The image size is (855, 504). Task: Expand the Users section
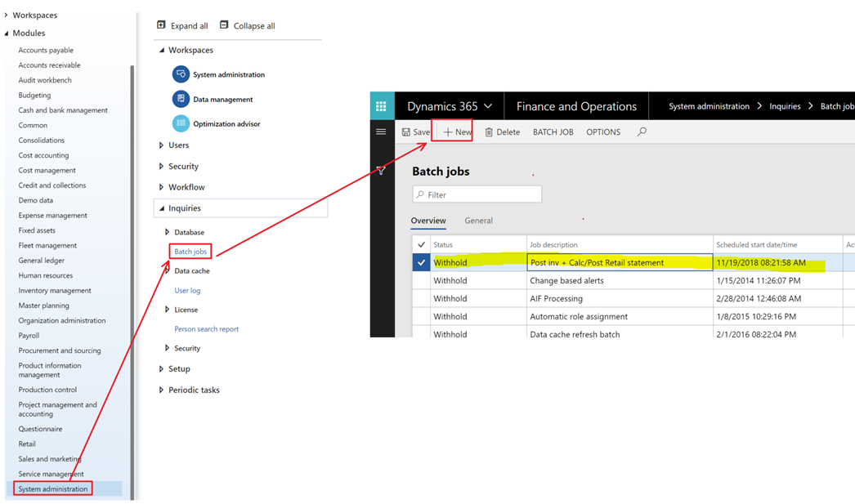click(x=161, y=145)
